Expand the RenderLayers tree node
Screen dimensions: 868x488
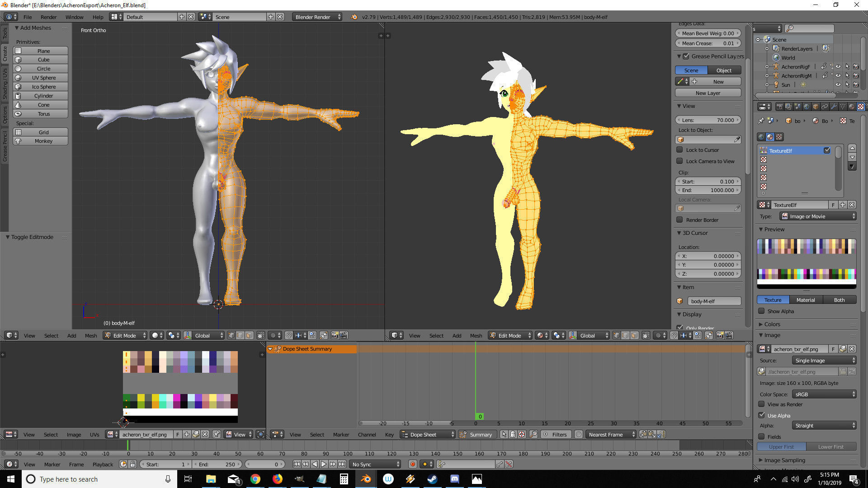coord(767,48)
